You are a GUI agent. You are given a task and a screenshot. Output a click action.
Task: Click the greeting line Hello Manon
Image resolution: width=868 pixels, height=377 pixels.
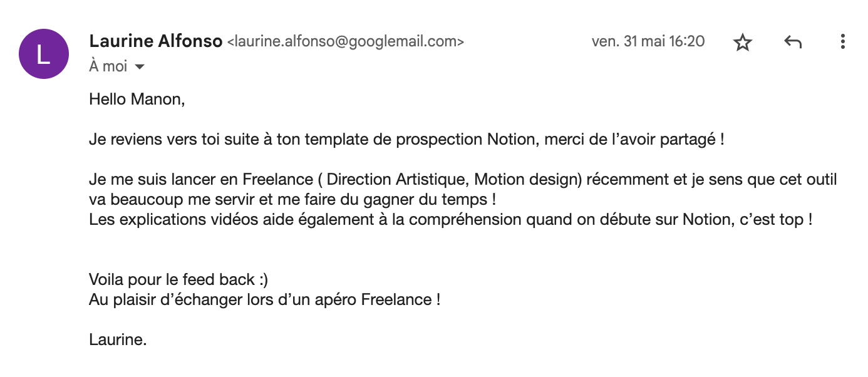[x=137, y=99]
